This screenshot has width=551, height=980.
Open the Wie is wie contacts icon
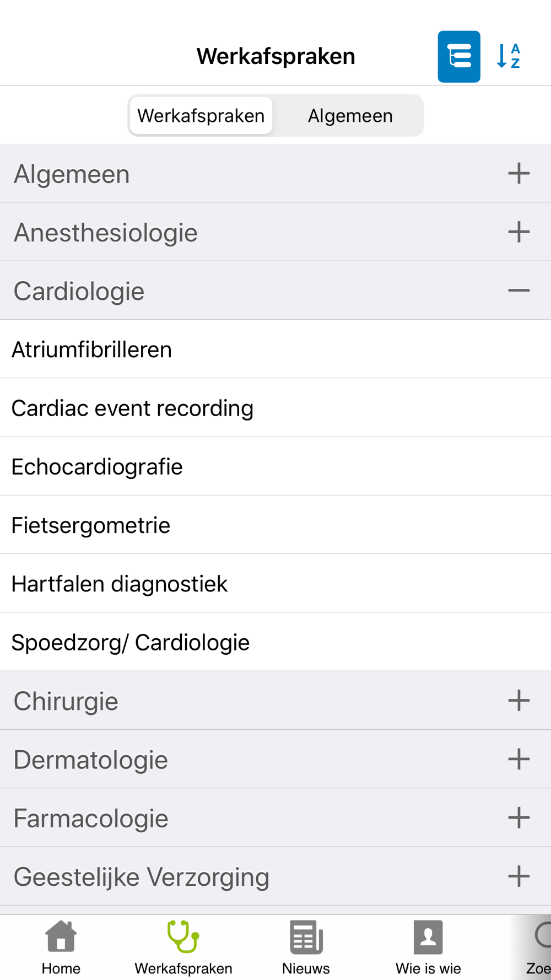point(428,936)
